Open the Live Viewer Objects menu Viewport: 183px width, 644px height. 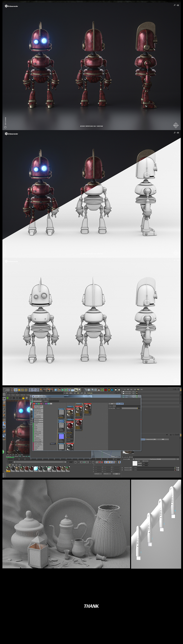[17, 395]
